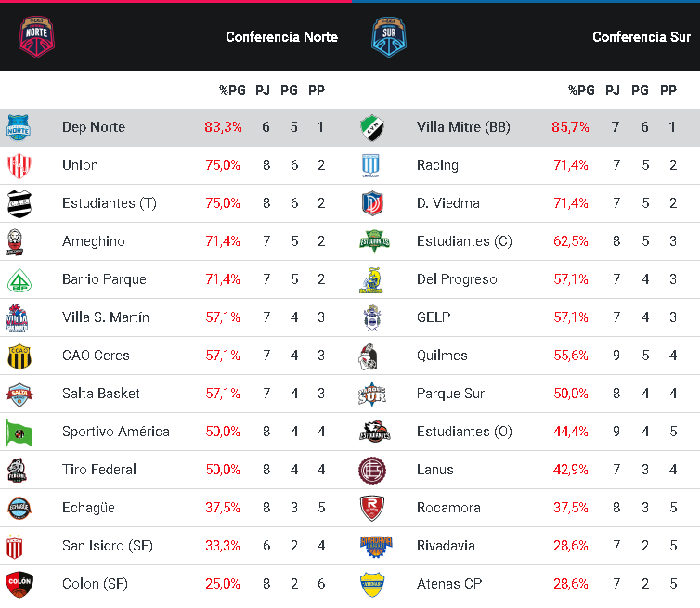Image resolution: width=700 pixels, height=608 pixels.
Task: Select the Conferencia Norte header
Action: tap(281, 37)
